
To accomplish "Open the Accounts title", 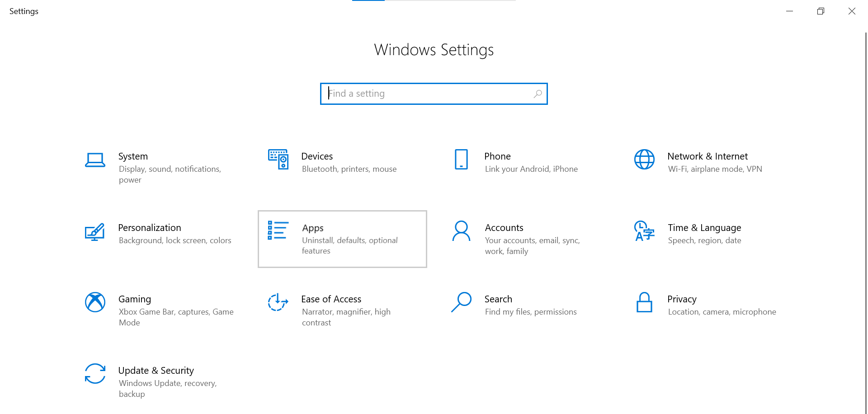I will pyautogui.click(x=504, y=228).
